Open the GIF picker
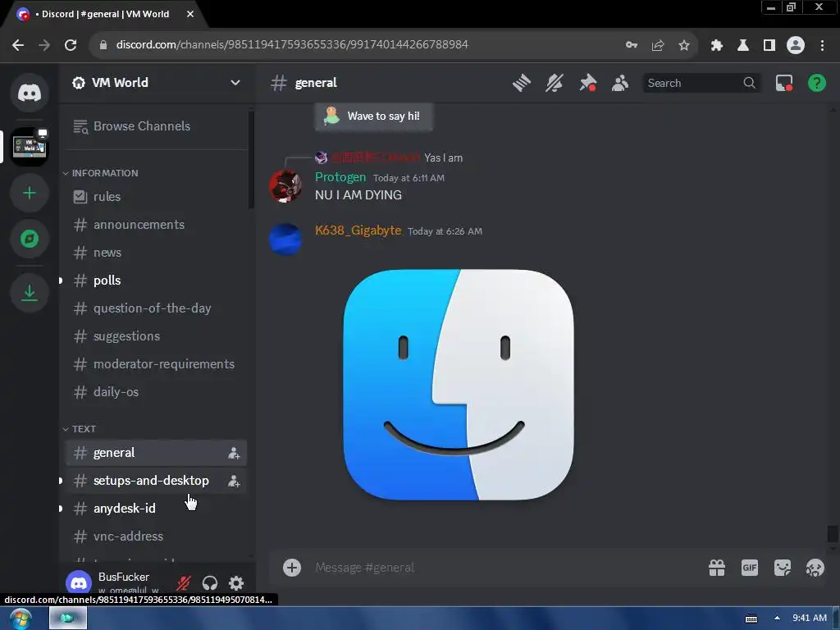Viewport: 840px width, 630px height. (750, 568)
